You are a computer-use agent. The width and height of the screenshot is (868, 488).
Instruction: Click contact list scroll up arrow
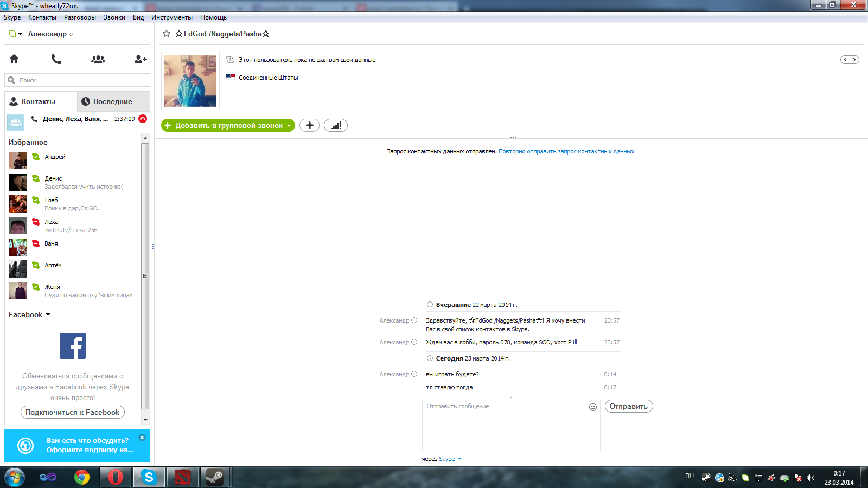pyautogui.click(x=145, y=138)
